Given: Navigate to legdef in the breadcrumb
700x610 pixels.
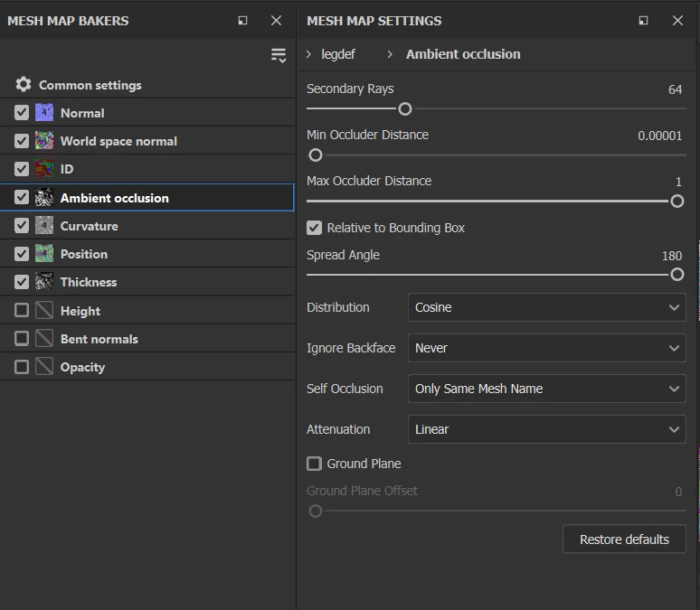Looking at the screenshot, I should (x=338, y=54).
